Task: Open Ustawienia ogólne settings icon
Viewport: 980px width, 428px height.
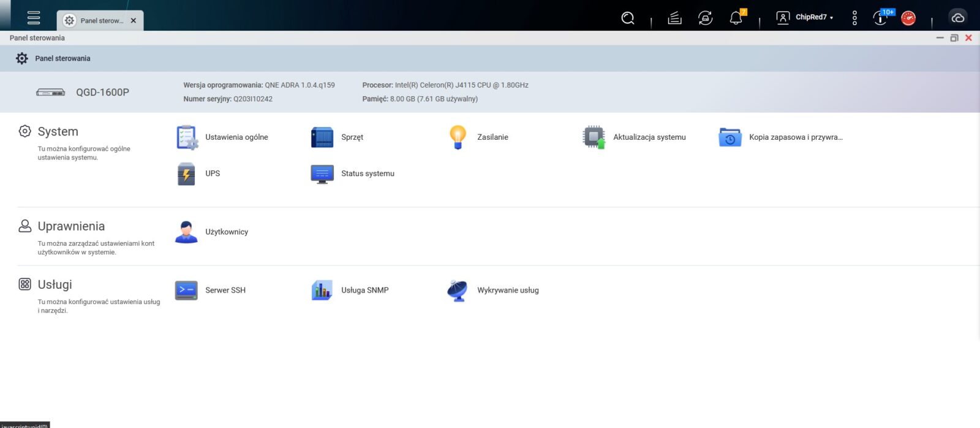Action: (x=187, y=137)
